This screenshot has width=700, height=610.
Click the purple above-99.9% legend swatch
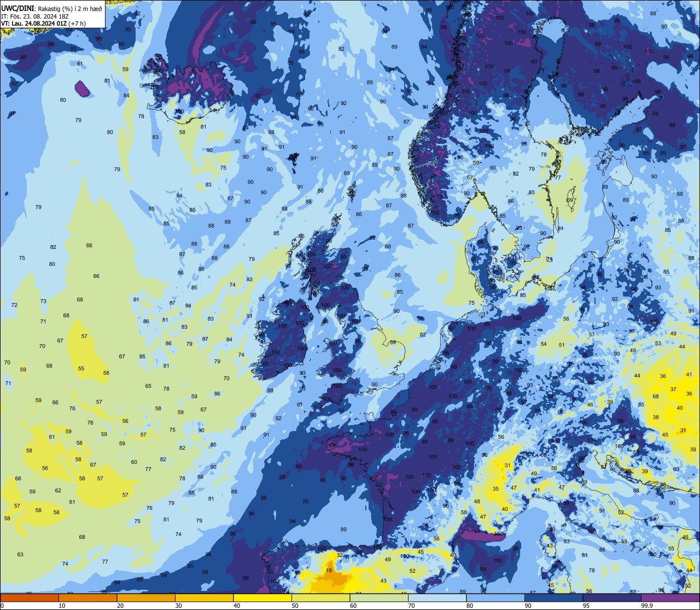670,598
